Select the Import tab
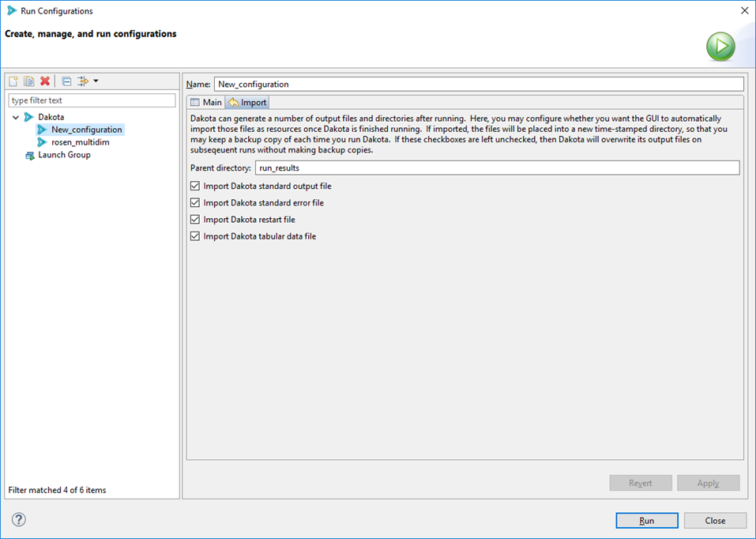Viewport: 756px width, 539px height. (x=247, y=103)
